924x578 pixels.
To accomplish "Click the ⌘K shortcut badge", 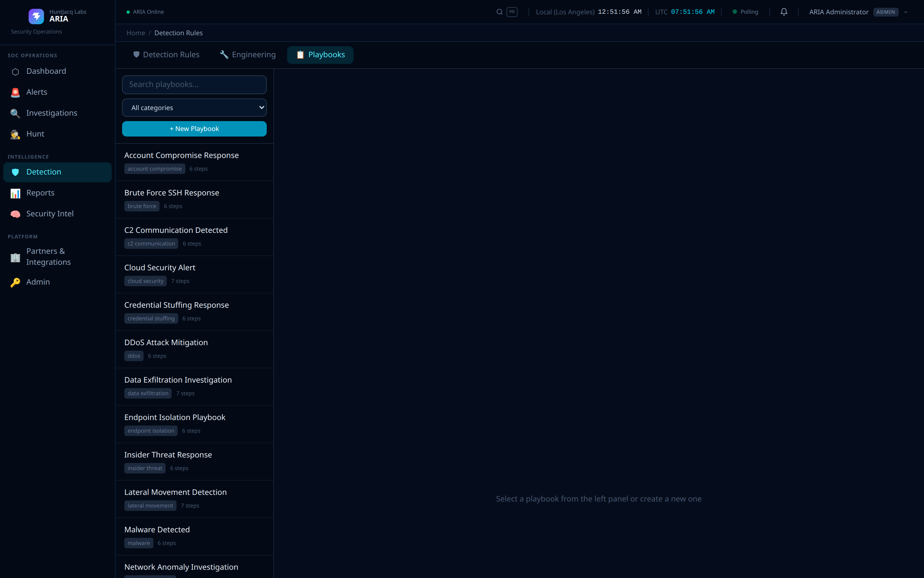I will 512,12.
